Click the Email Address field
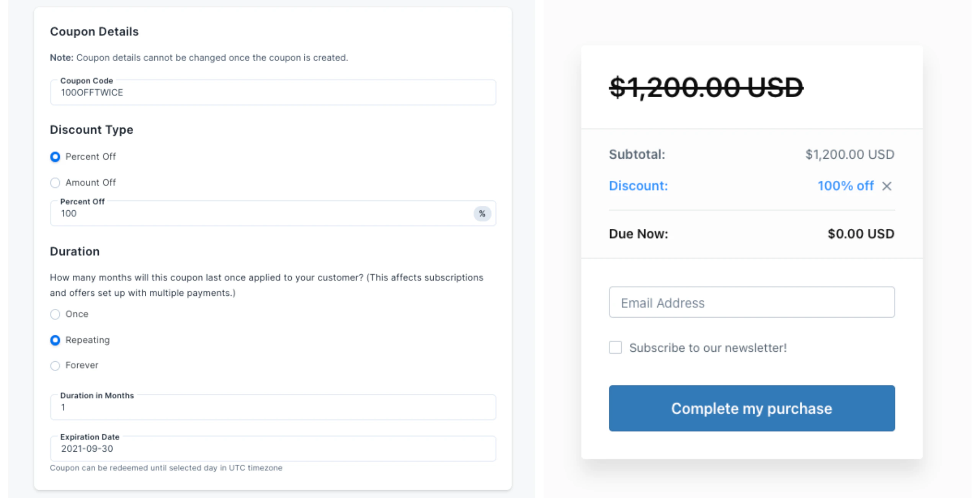This screenshot has width=980, height=498. point(751,302)
